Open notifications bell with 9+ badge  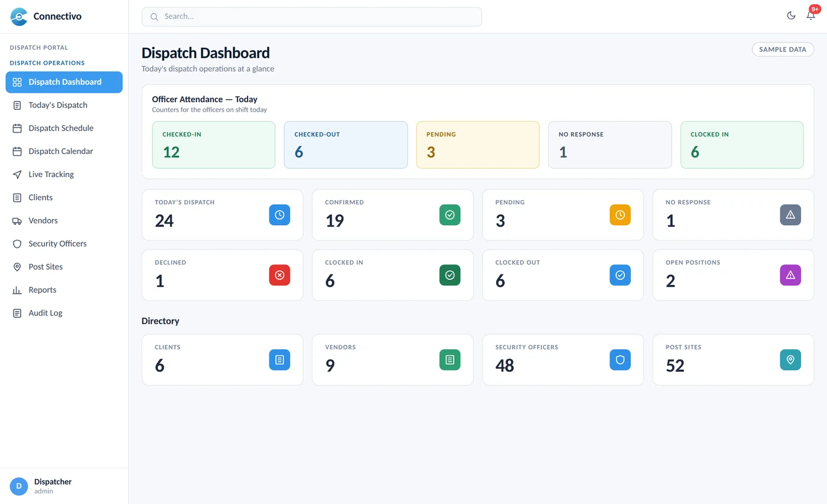pyautogui.click(x=811, y=15)
